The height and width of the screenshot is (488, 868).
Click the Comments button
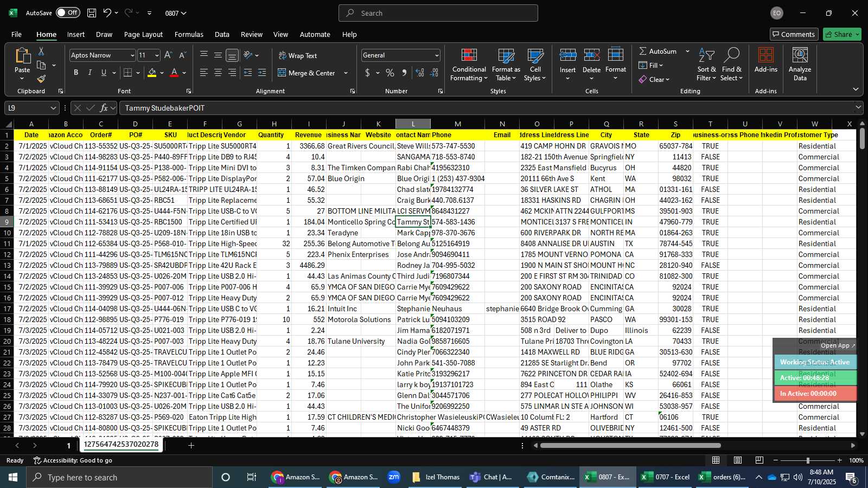click(794, 34)
